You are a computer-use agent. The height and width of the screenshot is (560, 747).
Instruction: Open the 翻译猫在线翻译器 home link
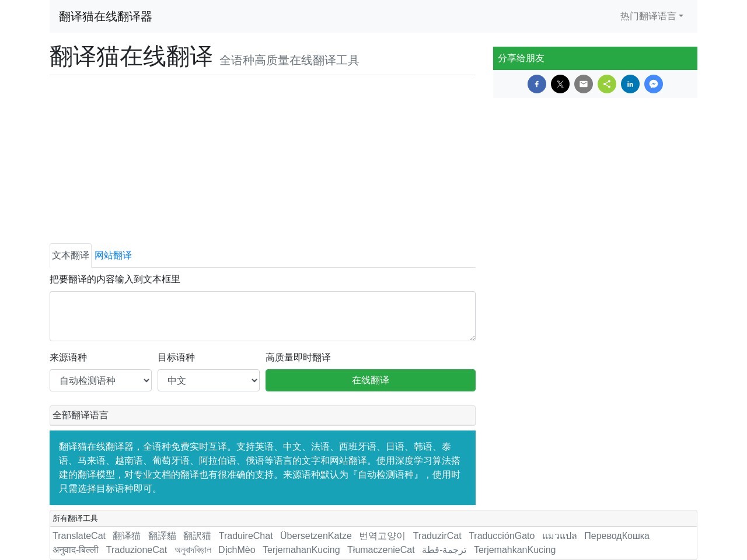[x=105, y=16]
